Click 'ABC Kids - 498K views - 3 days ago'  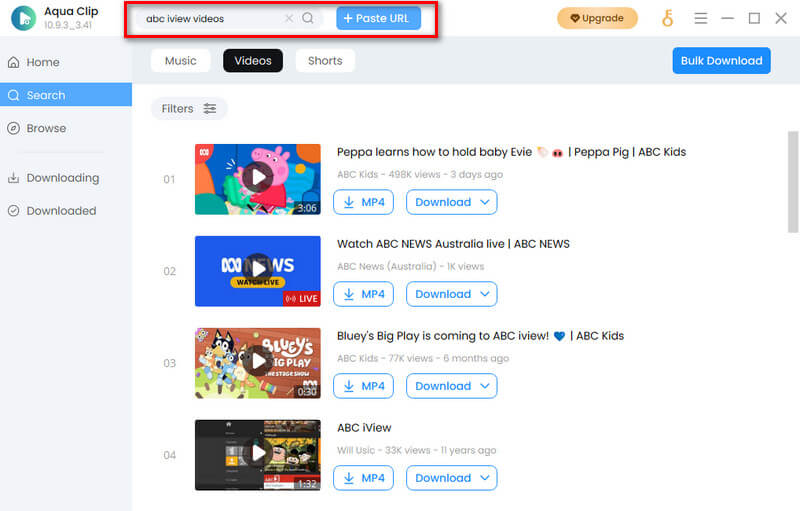pyautogui.click(x=420, y=174)
